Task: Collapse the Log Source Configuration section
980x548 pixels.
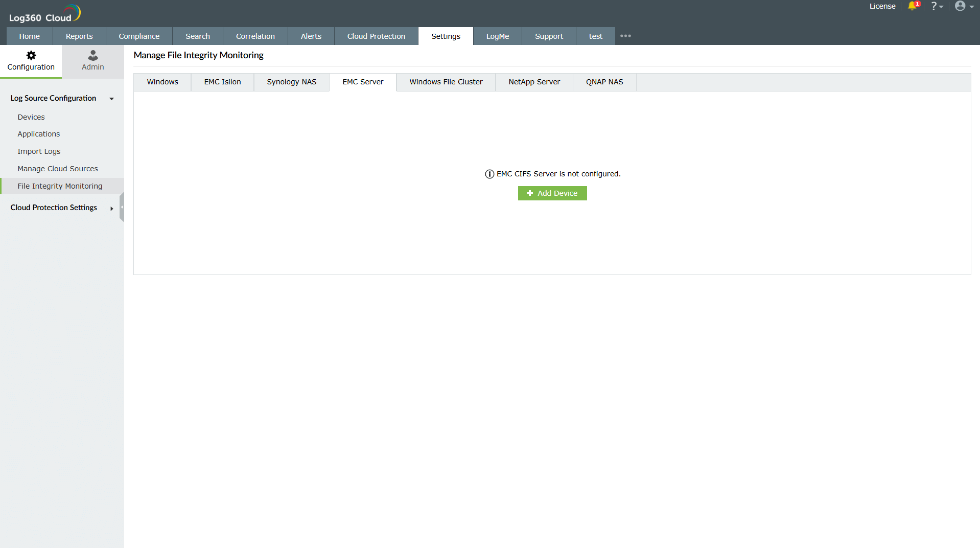Action: click(x=111, y=99)
